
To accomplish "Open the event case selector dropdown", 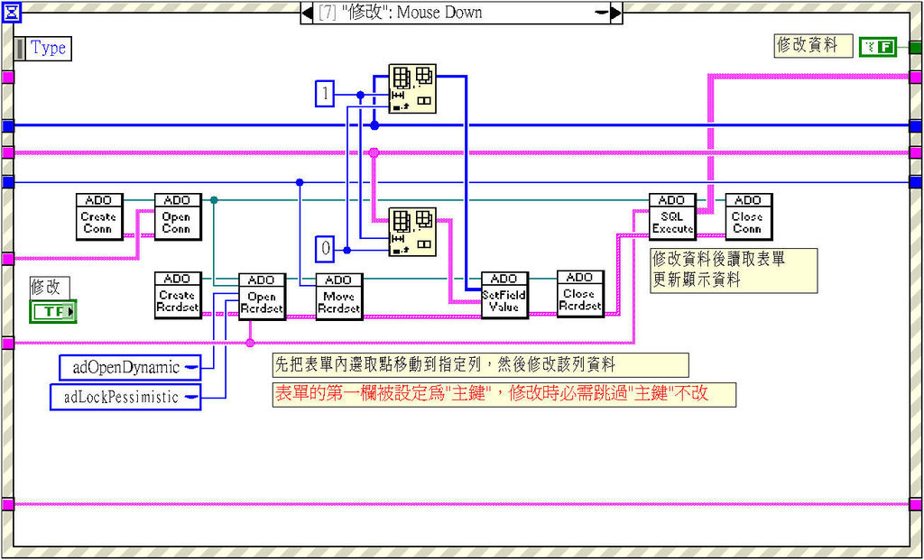I will [601, 13].
